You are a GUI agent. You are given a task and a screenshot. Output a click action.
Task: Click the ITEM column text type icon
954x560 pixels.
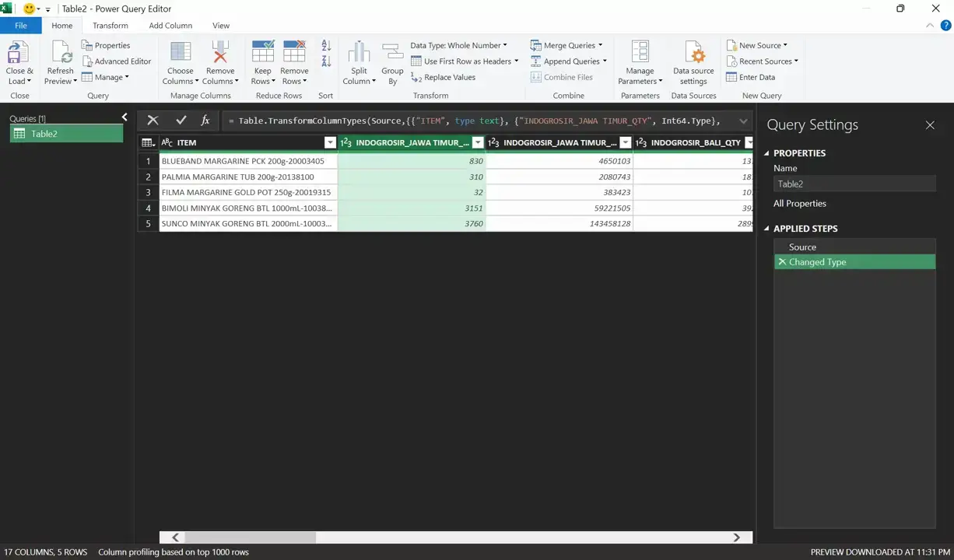point(167,142)
